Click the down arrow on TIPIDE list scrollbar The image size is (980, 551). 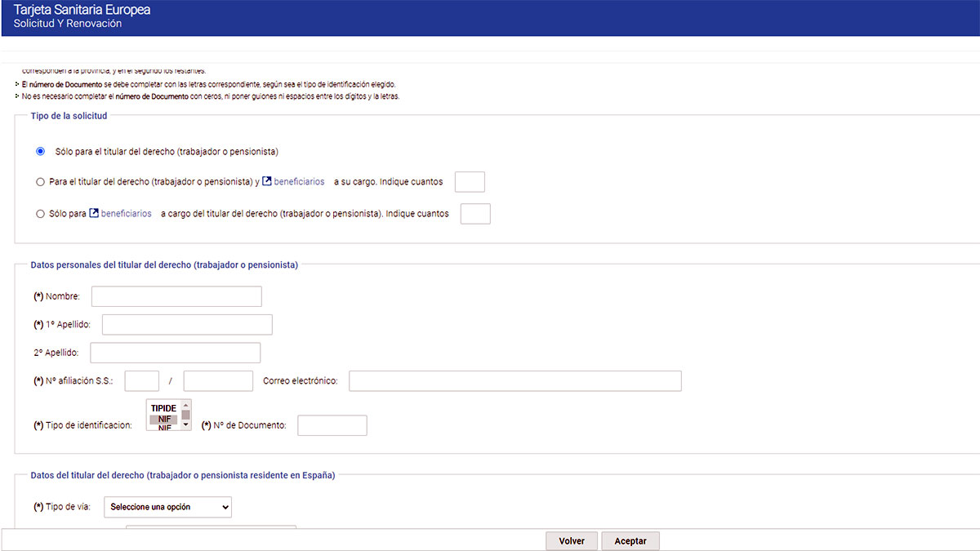(x=187, y=426)
